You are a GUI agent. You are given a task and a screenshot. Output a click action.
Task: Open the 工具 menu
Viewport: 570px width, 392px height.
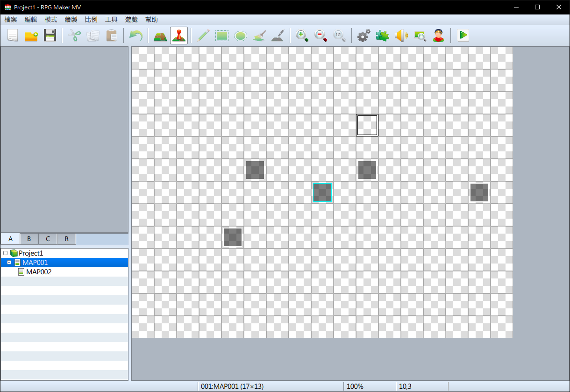tap(111, 20)
